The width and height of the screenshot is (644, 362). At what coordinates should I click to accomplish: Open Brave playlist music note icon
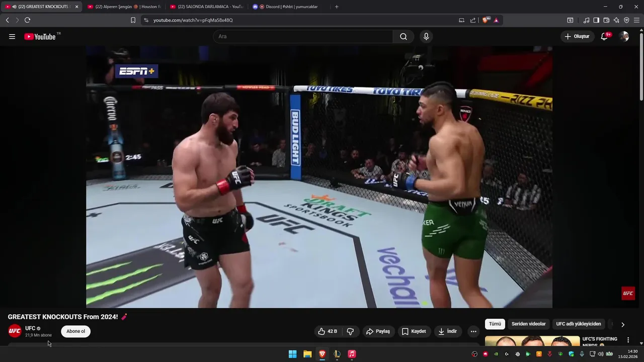pyautogui.click(x=587, y=20)
